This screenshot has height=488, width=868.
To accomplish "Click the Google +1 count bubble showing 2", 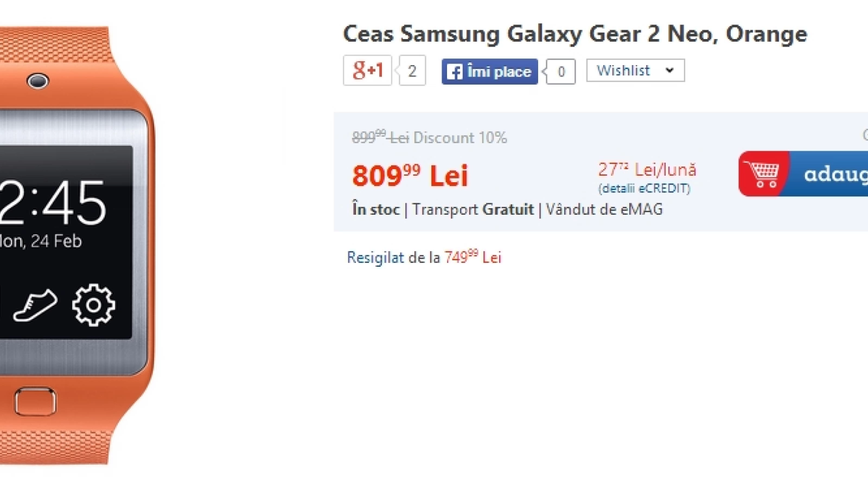I will click(412, 70).
